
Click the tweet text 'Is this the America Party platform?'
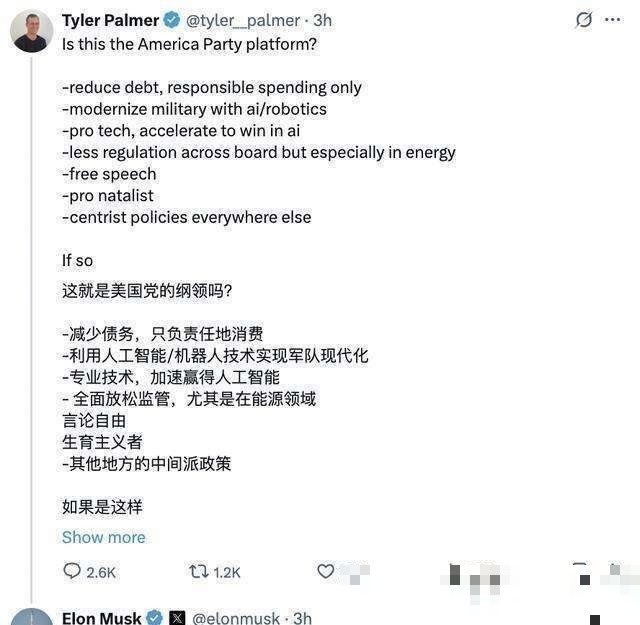189,44
